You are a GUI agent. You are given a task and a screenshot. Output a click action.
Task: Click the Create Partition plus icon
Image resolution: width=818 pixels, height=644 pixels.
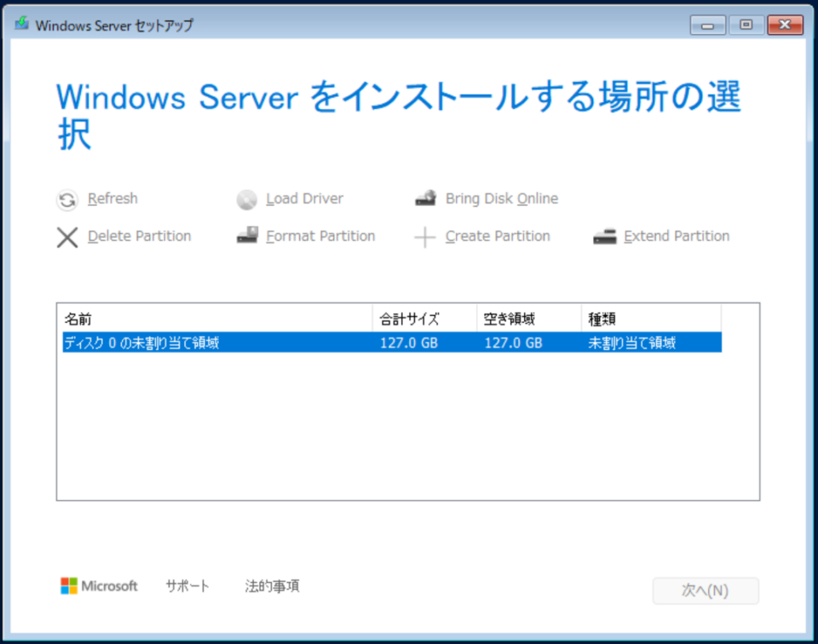pos(425,238)
